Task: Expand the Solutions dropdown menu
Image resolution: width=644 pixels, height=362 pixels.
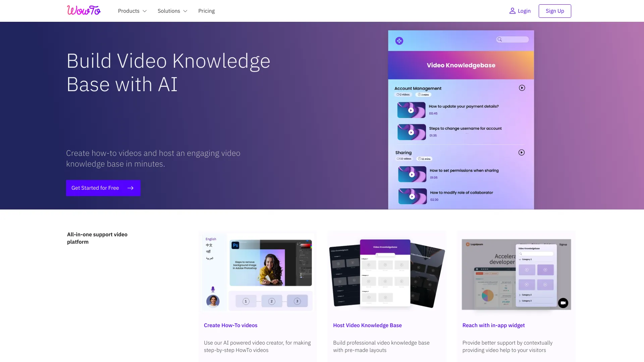Action: tap(172, 11)
